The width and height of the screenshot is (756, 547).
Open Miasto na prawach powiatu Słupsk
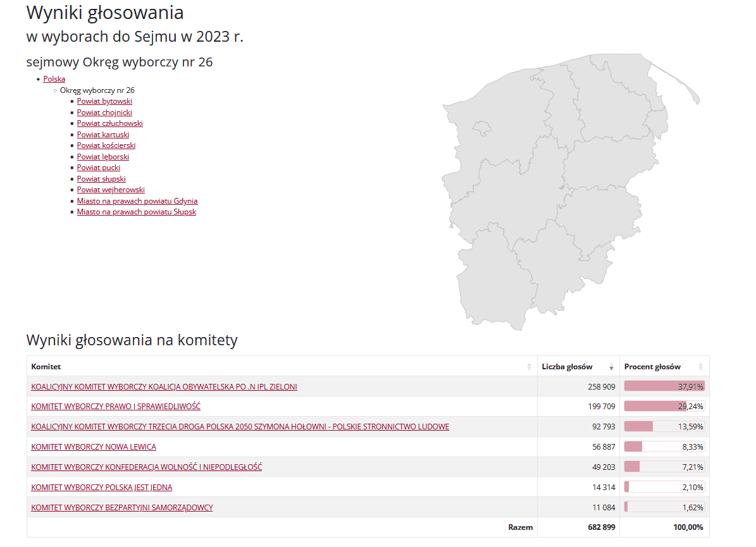coord(137,212)
